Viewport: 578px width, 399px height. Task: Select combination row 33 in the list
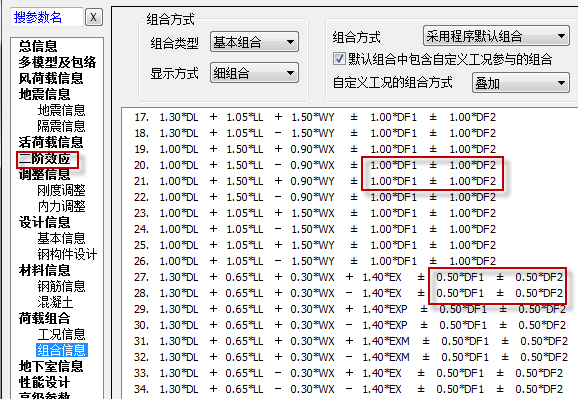pyautogui.click(x=349, y=373)
